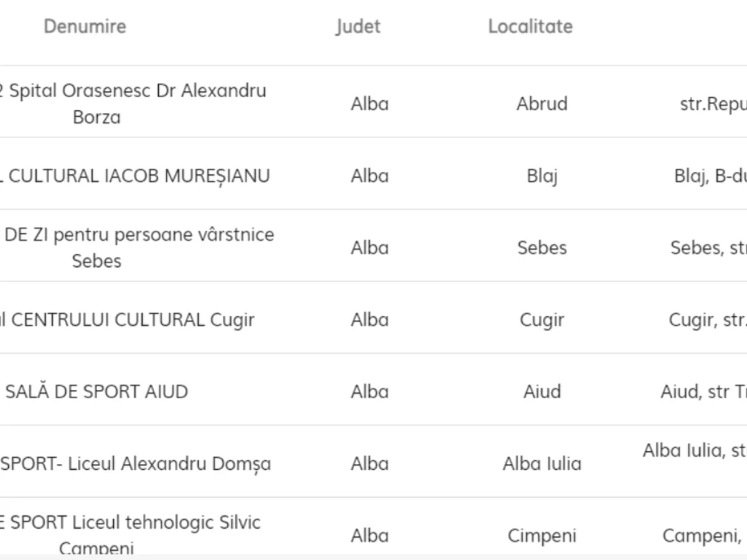Click the Localitate column header
747x560 pixels.
530,26
